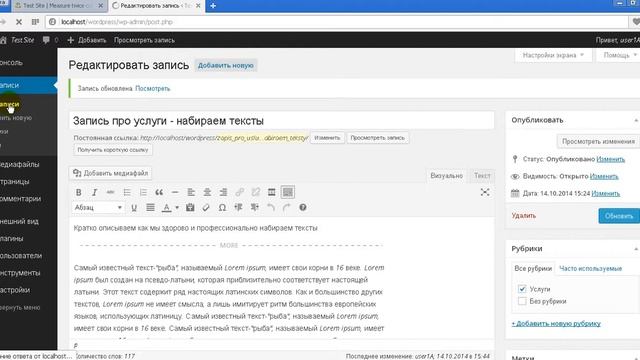Insert a special character (omega)
The image size is (640, 360).
tap(222, 208)
